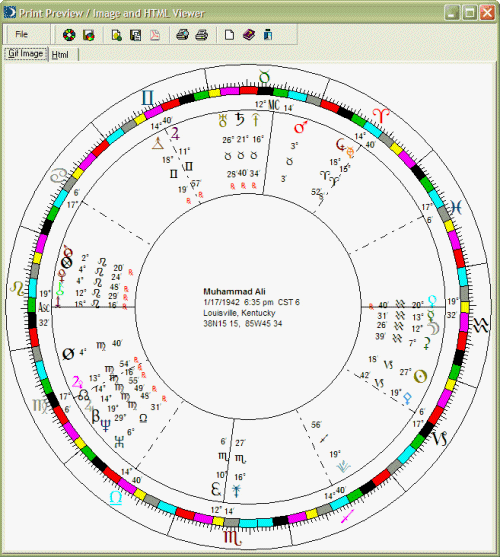The height and width of the screenshot is (557, 500).
Task: Click the application icon in title bar
Action: 10,12
